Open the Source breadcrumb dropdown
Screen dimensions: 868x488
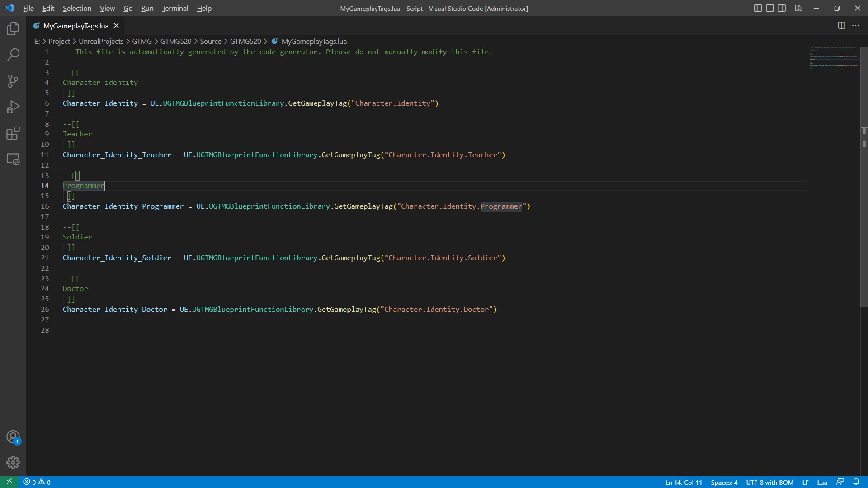pos(211,41)
